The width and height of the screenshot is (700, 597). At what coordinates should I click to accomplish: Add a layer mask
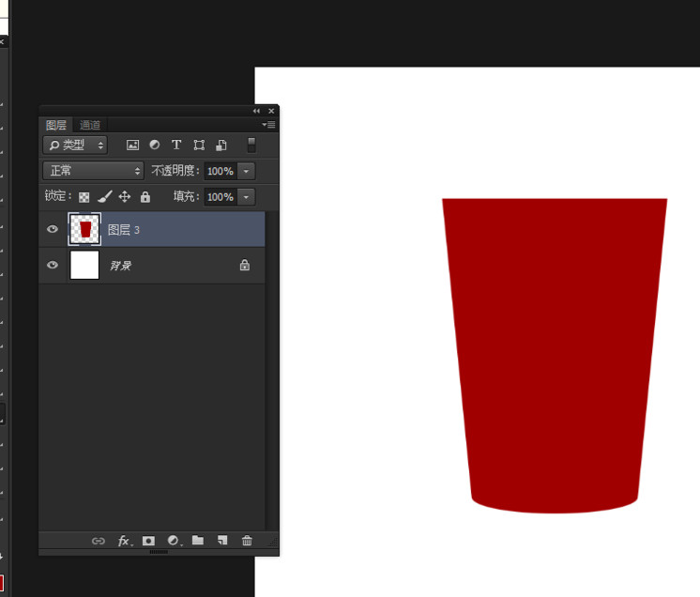click(x=148, y=541)
